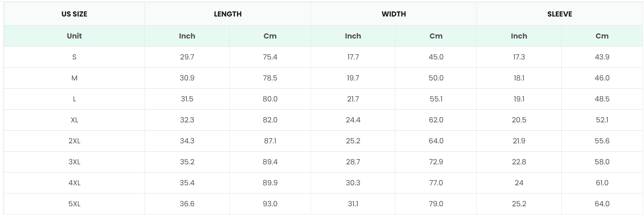This screenshot has width=644, height=219.
Task: Click the 4XL size row label
Action: coord(74,183)
